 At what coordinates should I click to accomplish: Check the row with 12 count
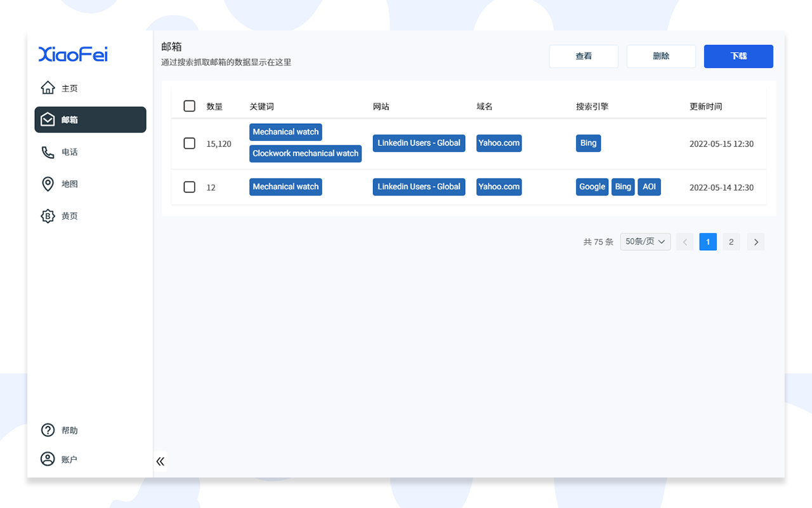189,187
